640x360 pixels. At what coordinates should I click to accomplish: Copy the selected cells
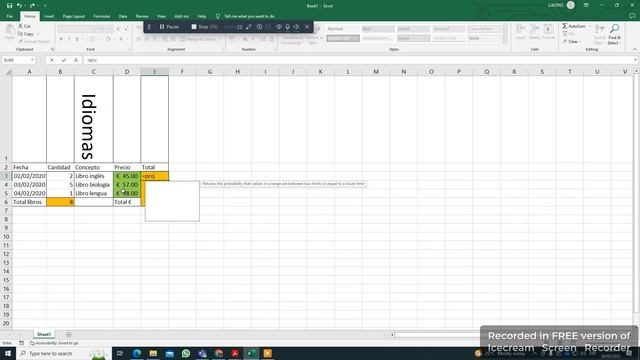tap(26, 34)
